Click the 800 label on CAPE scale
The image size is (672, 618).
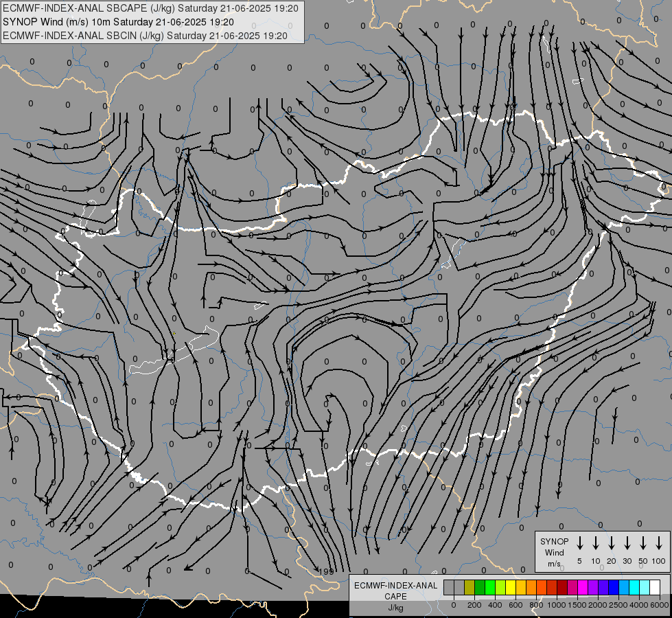coord(536,605)
